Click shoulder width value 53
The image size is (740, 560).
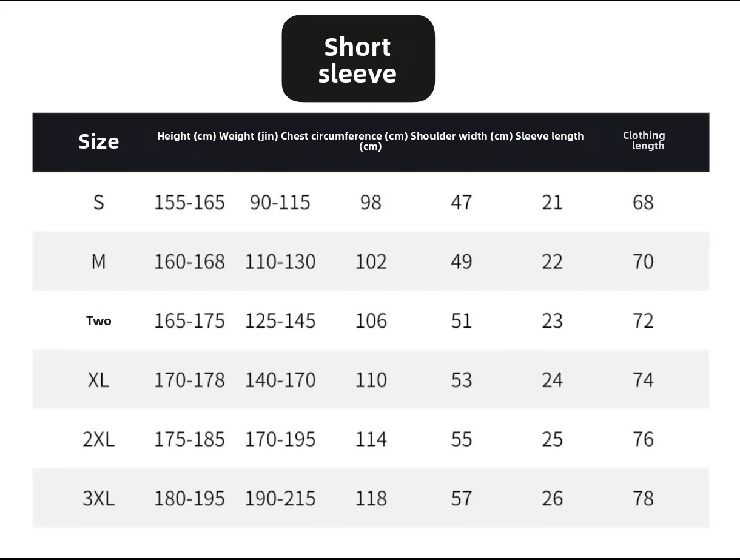(461, 380)
